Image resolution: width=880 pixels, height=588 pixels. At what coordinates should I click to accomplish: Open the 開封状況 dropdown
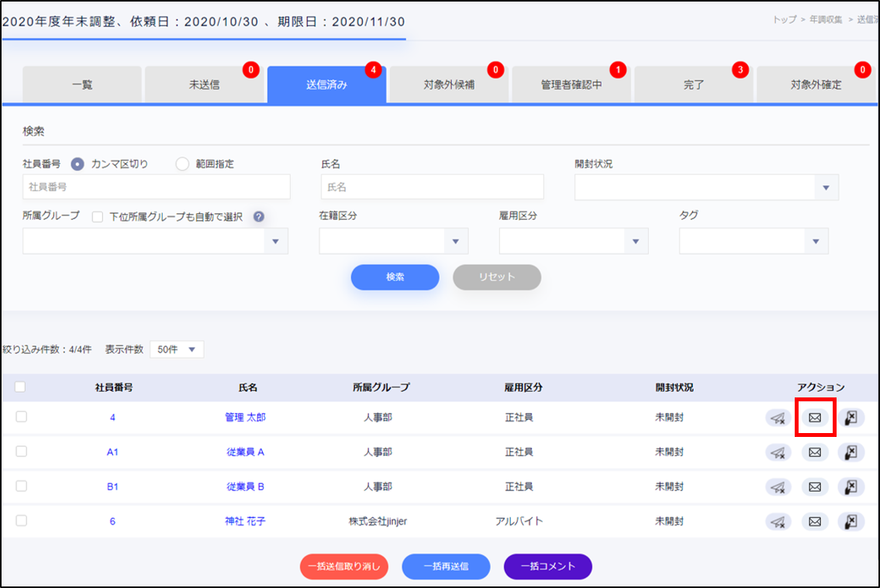(x=706, y=187)
